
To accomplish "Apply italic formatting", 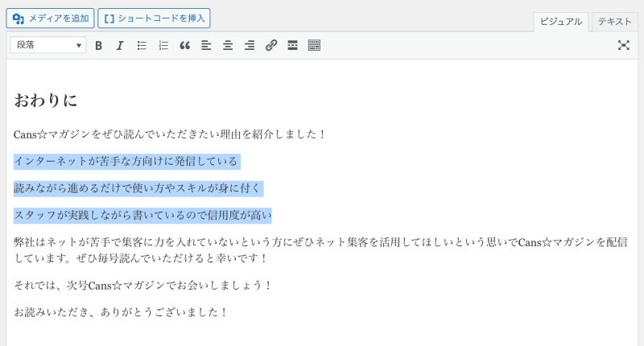I will pos(120,46).
